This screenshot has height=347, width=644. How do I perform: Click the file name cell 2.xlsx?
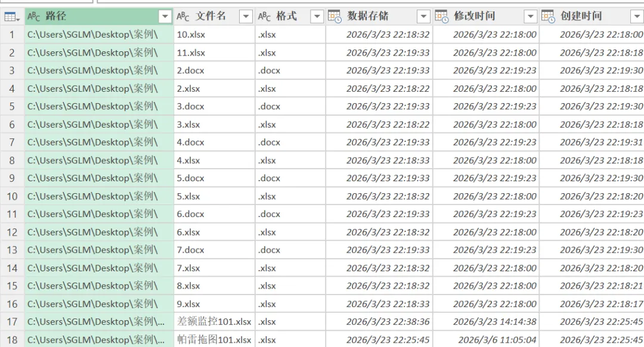click(x=215, y=88)
